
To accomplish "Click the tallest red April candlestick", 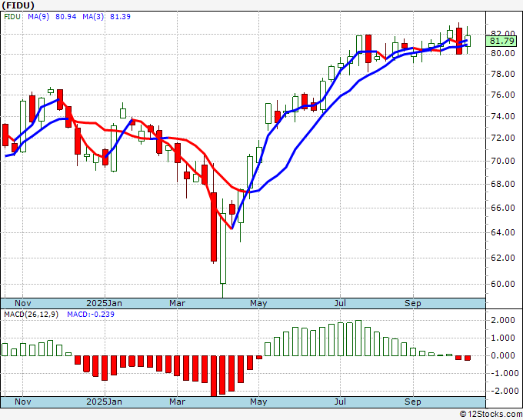I will click(214, 227).
